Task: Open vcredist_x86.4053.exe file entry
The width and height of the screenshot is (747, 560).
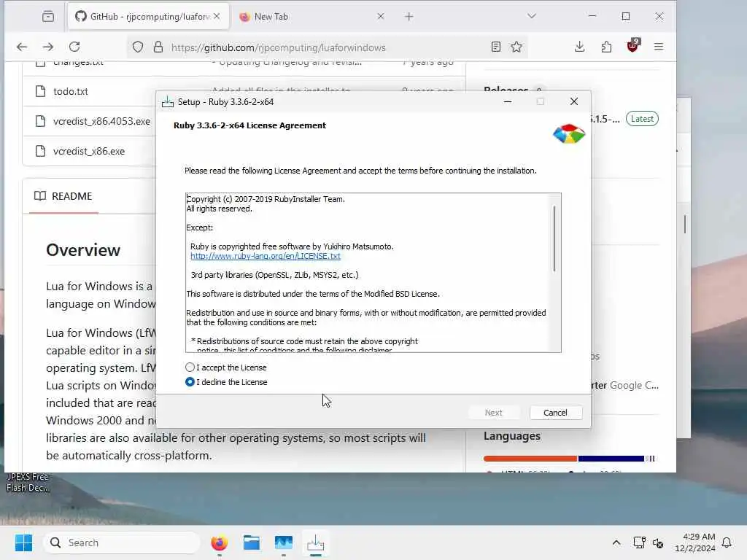Action: pyautogui.click(x=101, y=122)
